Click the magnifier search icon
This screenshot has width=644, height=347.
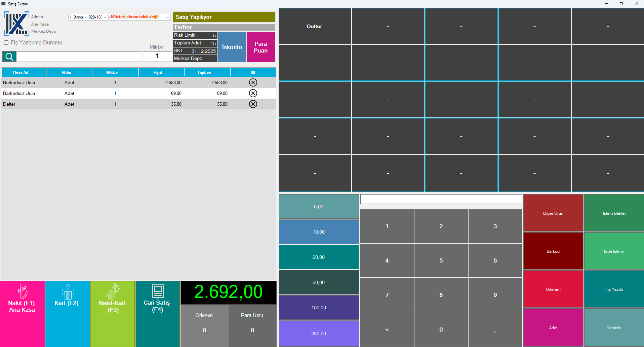point(9,57)
